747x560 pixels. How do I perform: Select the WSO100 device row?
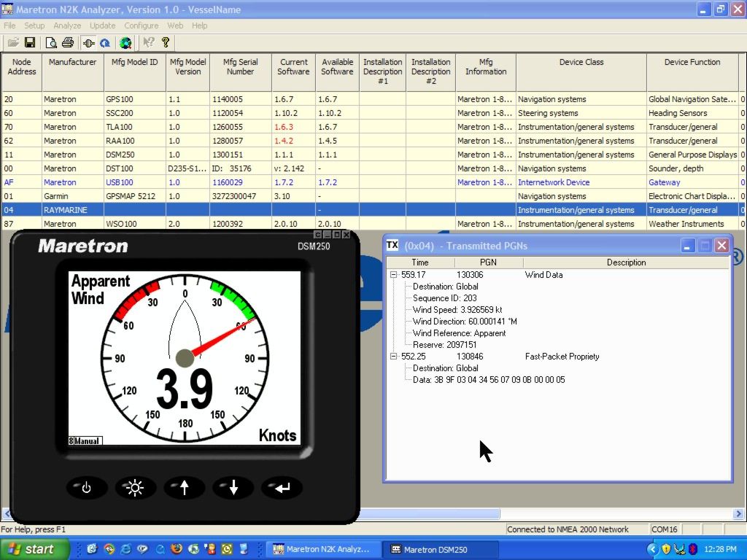tap(373, 223)
